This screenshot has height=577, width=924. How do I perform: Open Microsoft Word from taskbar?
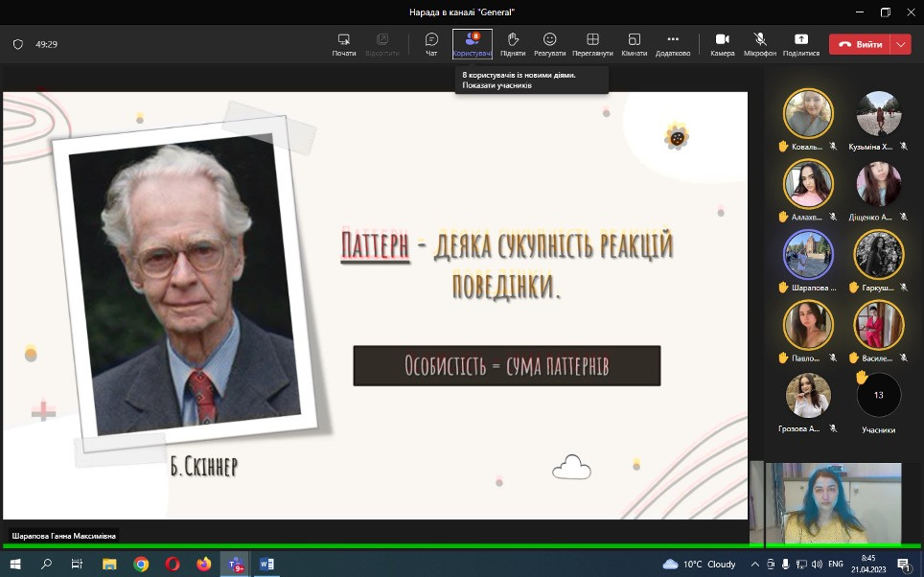[266, 565]
